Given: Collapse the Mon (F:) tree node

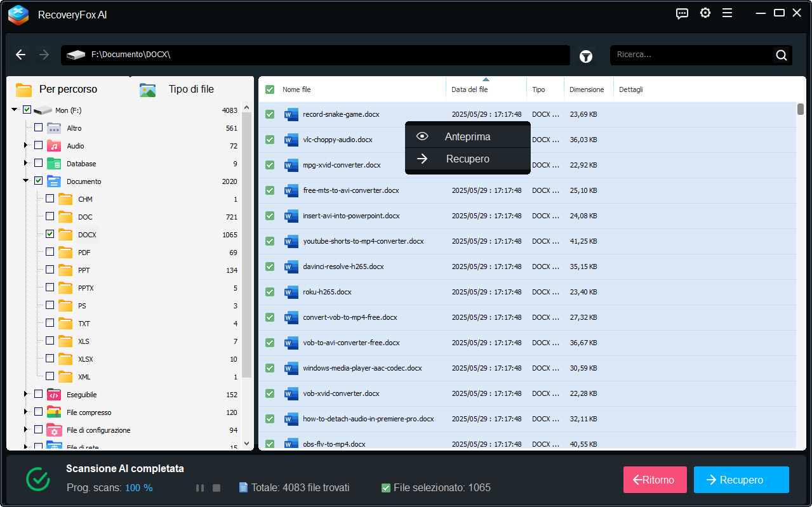Looking at the screenshot, I should (15, 110).
